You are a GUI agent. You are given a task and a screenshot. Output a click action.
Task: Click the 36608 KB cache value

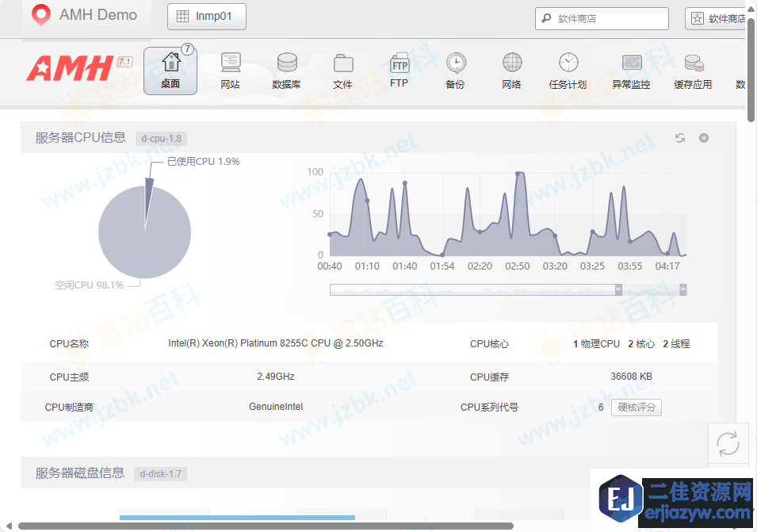(631, 377)
